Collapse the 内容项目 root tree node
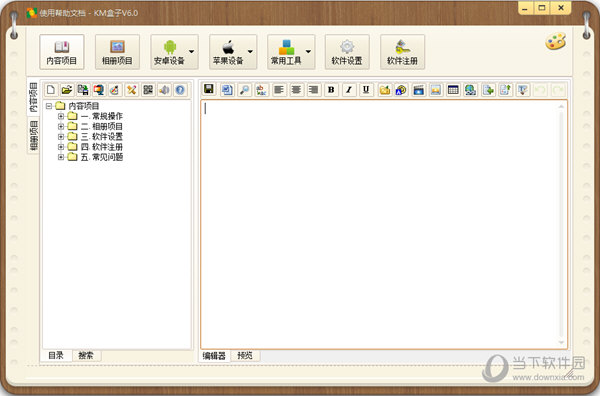Image resolution: width=600 pixels, height=396 pixels. tap(49, 106)
